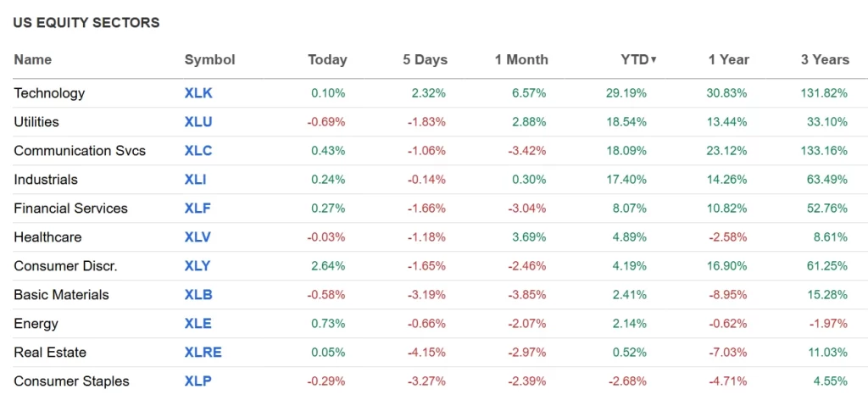Click the XLY ticker link
The height and width of the screenshot is (406, 868).
pyautogui.click(x=198, y=266)
